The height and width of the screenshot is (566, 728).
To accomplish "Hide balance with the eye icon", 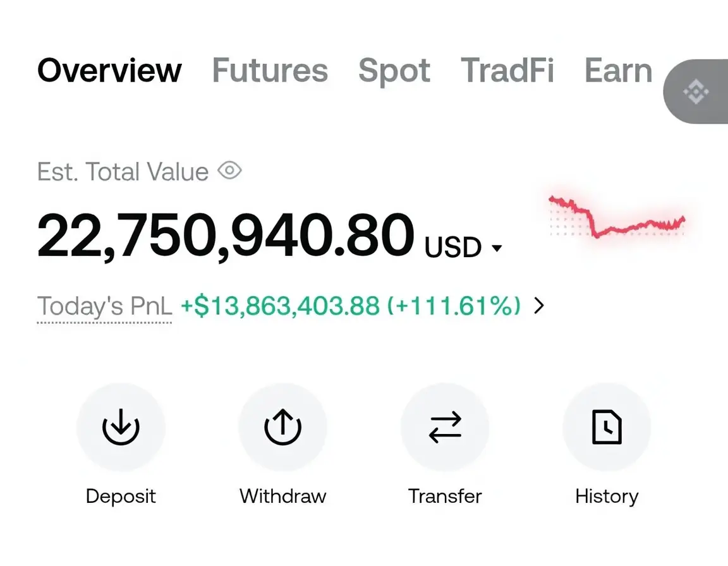I will 229,171.
